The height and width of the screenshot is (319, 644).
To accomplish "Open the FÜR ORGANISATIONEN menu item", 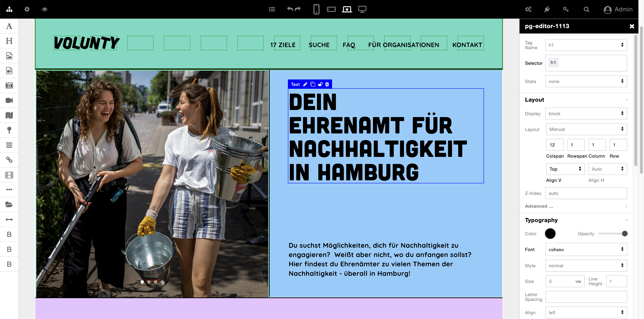I will coord(403,45).
